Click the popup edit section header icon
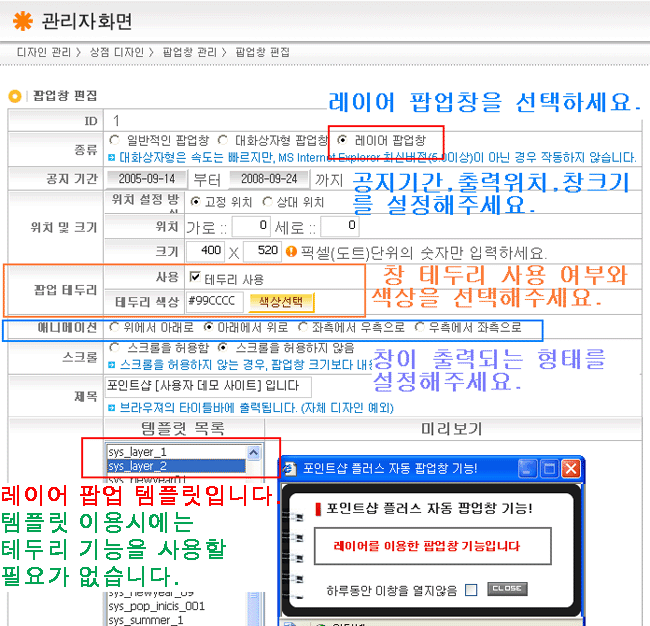The width and height of the screenshot is (650, 626). point(15,96)
